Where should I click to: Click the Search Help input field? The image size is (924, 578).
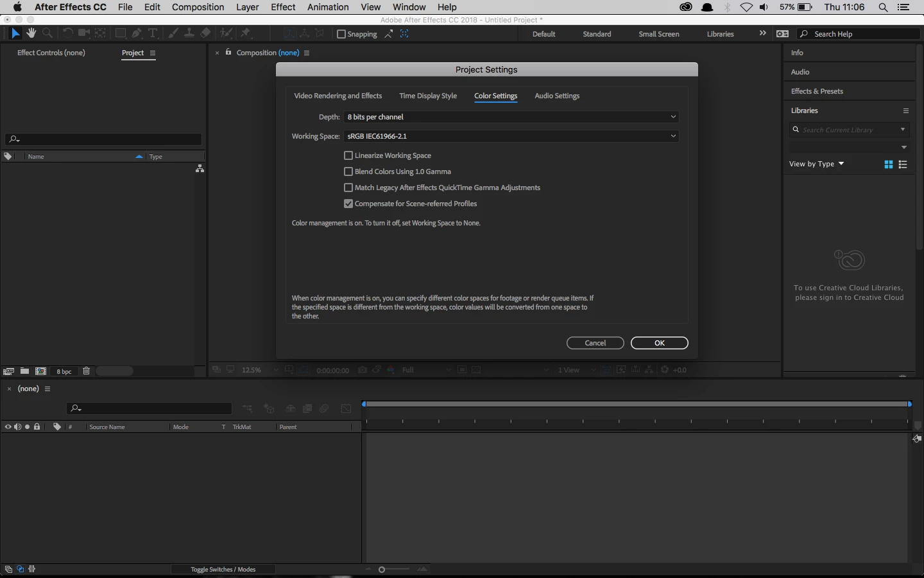click(x=859, y=34)
